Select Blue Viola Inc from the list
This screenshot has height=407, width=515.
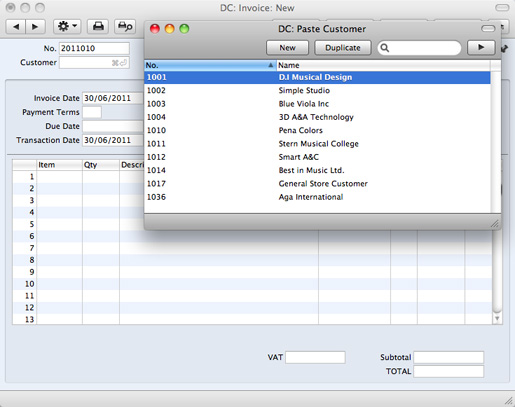point(317,104)
